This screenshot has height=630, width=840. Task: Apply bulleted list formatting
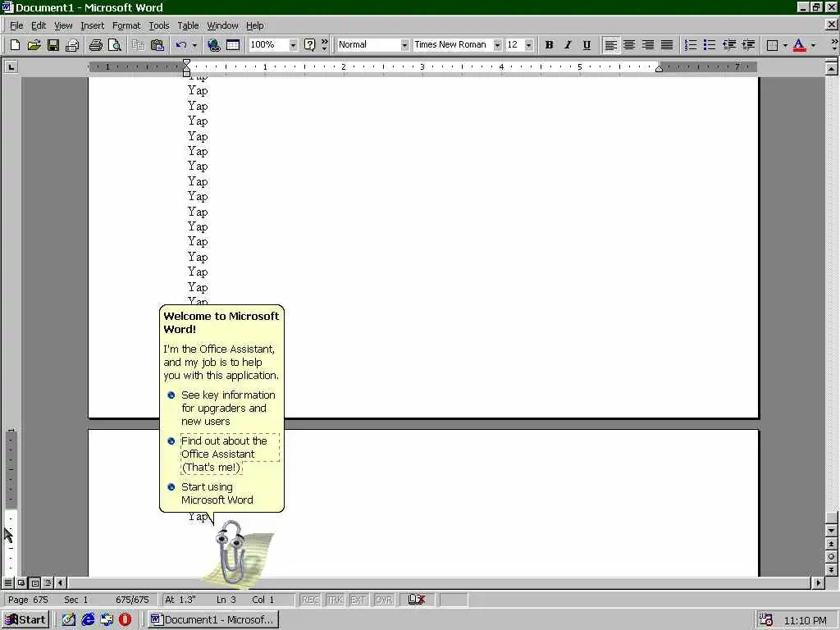(x=710, y=45)
